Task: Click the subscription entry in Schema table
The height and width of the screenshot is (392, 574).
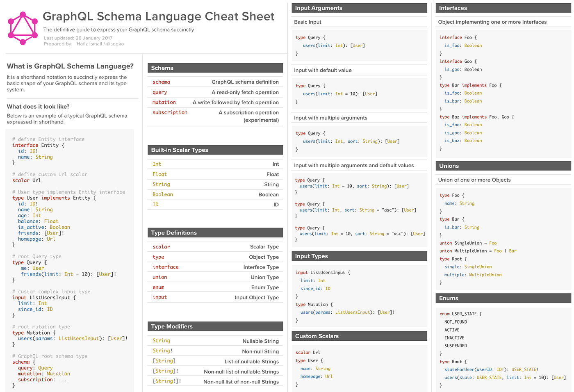Action: point(170,112)
